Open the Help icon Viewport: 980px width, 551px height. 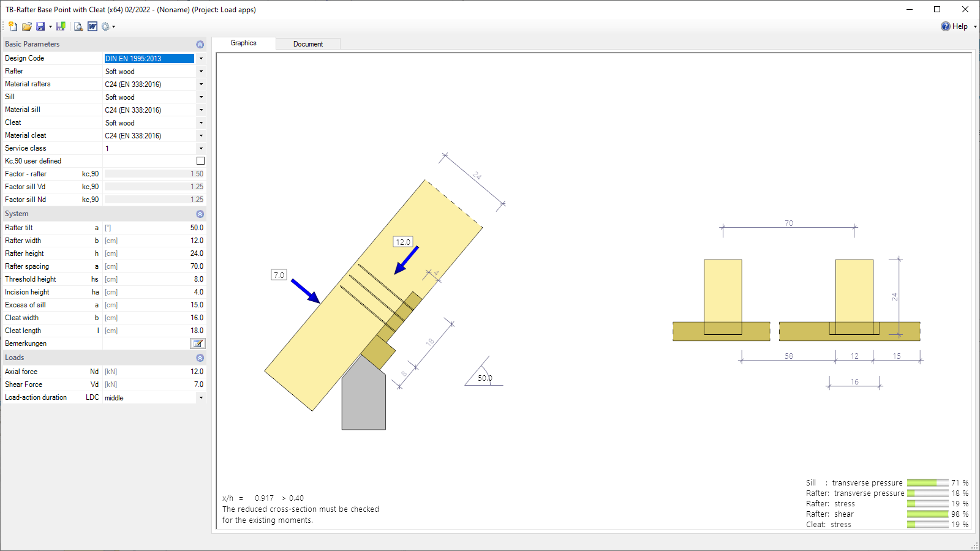coord(946,26)
